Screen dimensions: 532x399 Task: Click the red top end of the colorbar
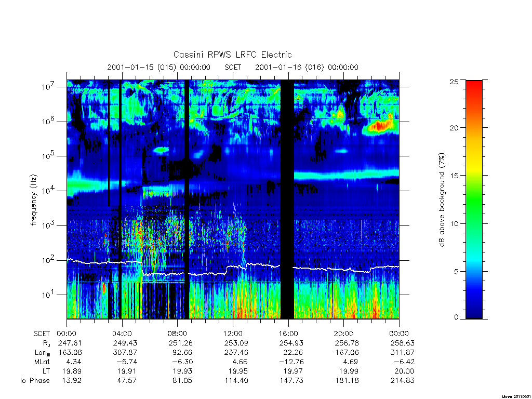click(x=474, y=86)
